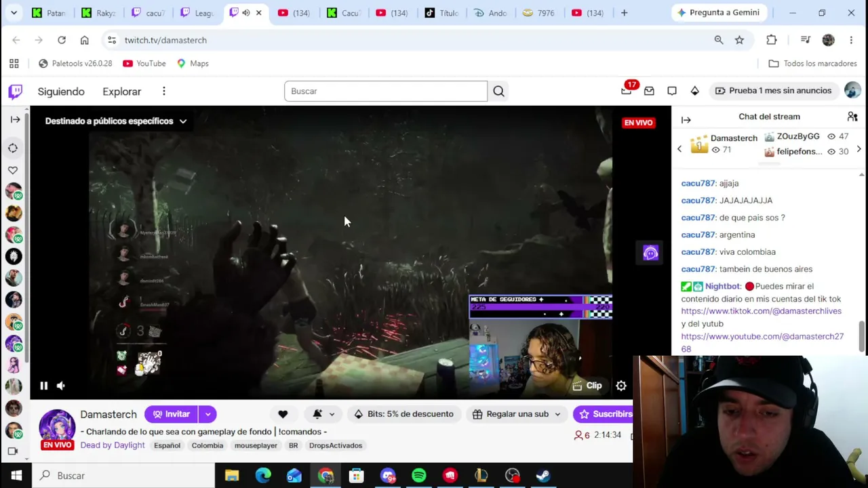The height and width of the screenshot is (488, 868).
Task: Open the notification bell dropdown for Damasterch
Action: pyautogui.click(x=323, y=414)
